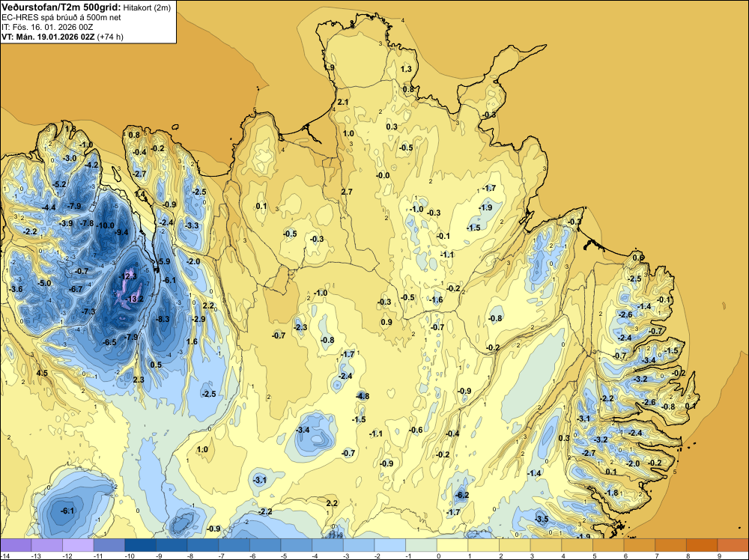The width and height of the screenshot is (749, 560).
Task: Click the 4.5 temperature value
Action: point(42,373)
